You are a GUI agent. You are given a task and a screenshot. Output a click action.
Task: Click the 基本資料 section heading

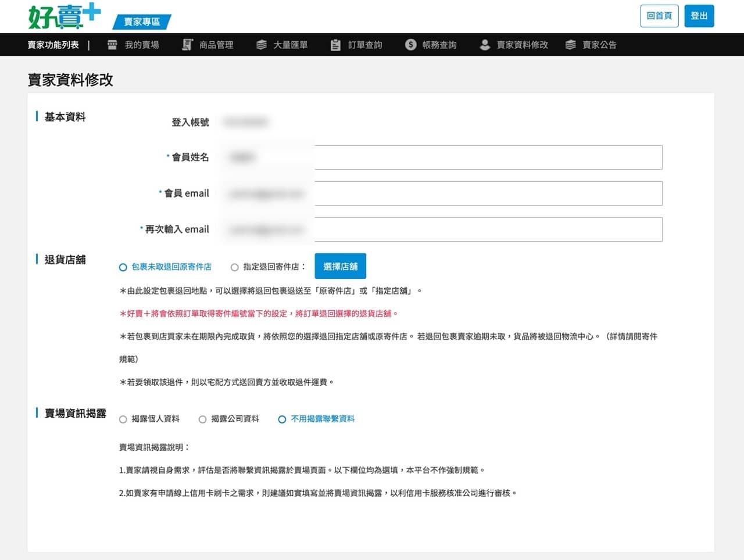65,117
